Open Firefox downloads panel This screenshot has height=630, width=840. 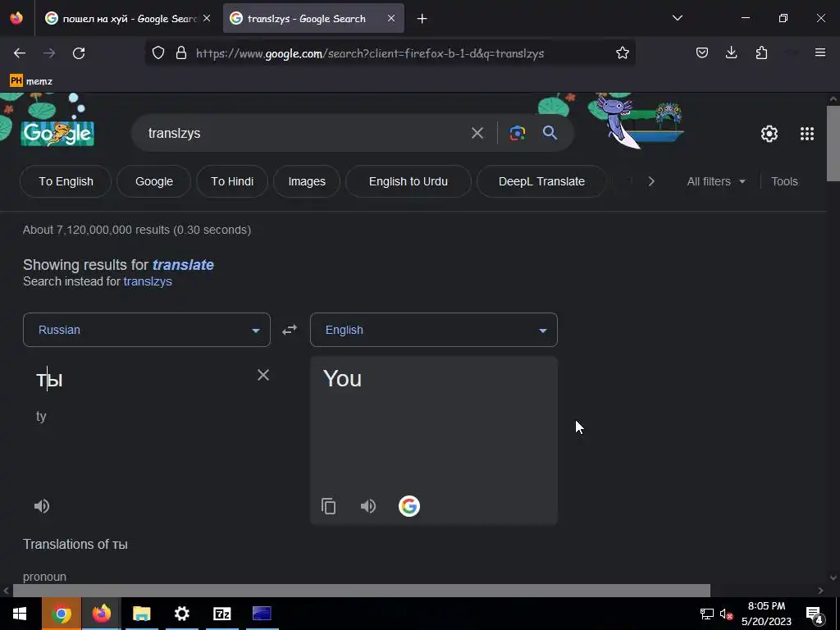(731, 53)
